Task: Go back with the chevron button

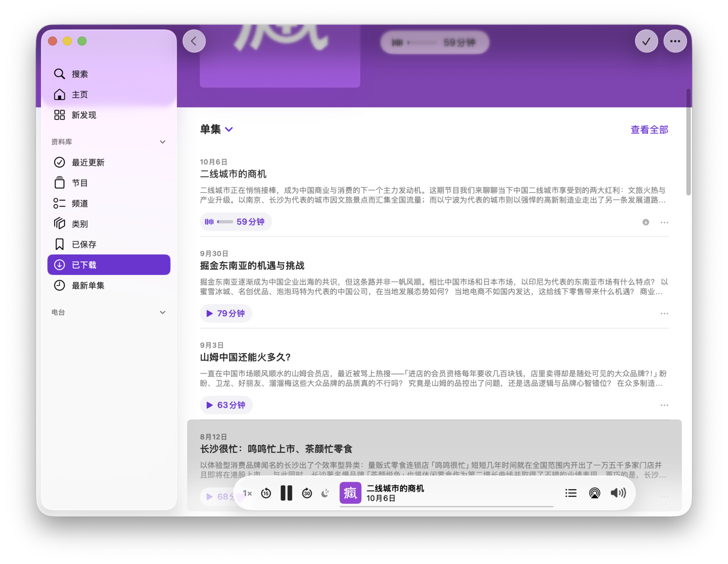Action: (x=194, y=41)
